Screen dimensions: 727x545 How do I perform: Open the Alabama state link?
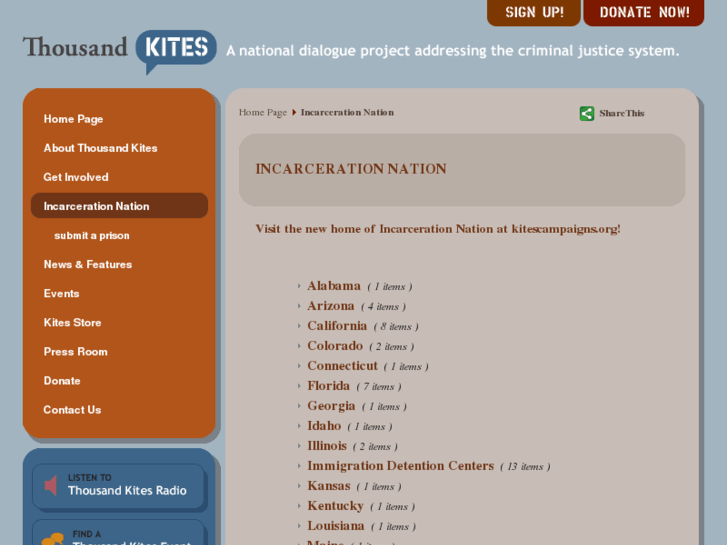click(334, 286)
